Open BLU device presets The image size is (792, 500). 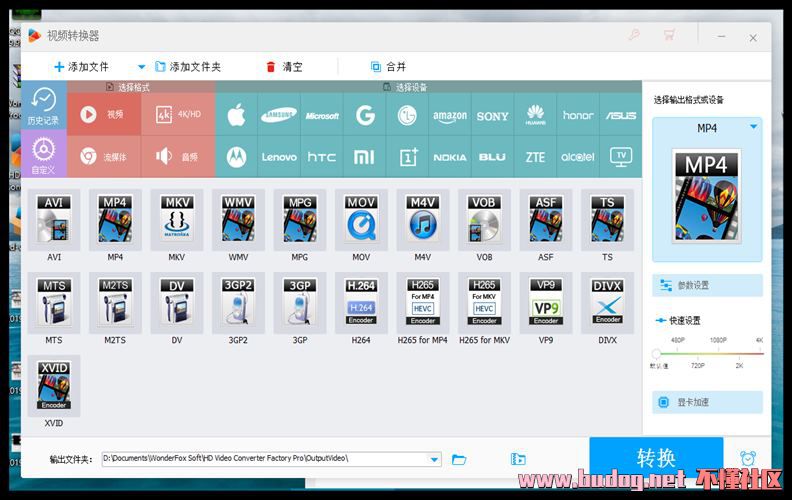click(492, 157)
